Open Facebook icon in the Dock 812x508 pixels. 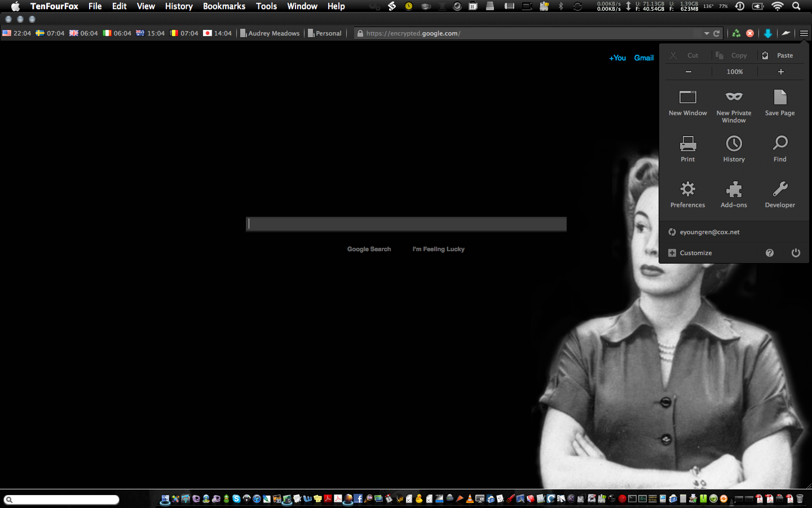(x=358, y=499)
